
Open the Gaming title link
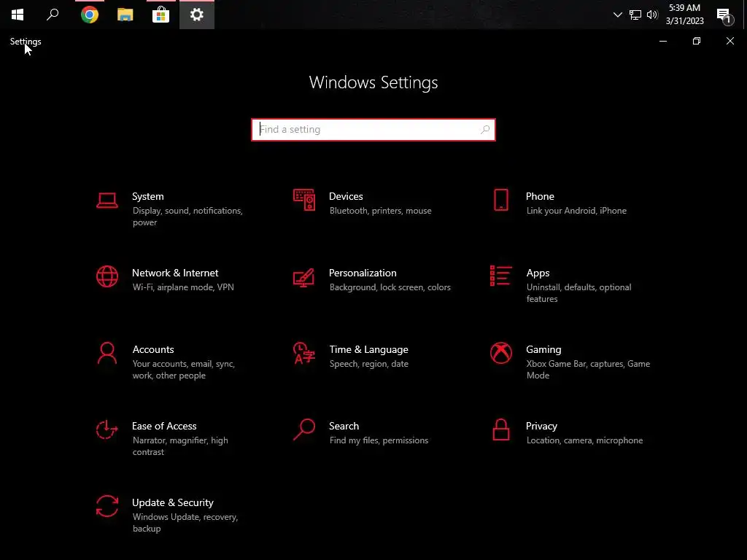pyautogui.click(x=543, y=349)
